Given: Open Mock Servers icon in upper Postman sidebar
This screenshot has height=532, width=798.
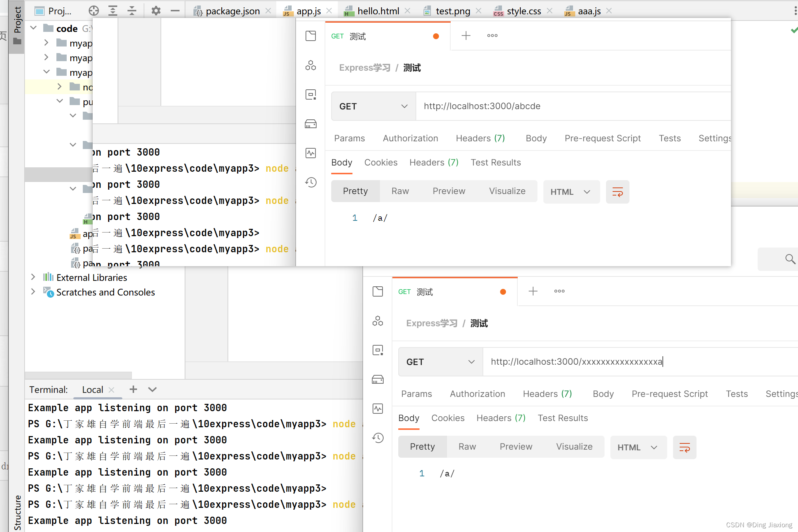Looking at the screenshot, I should [x=311, y=124].
